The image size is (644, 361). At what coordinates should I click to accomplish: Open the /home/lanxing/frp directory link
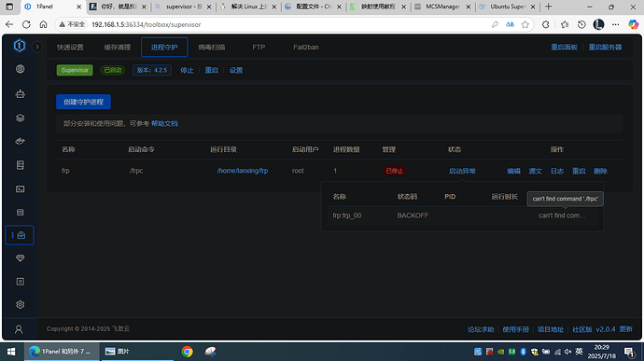pos(243,171)
